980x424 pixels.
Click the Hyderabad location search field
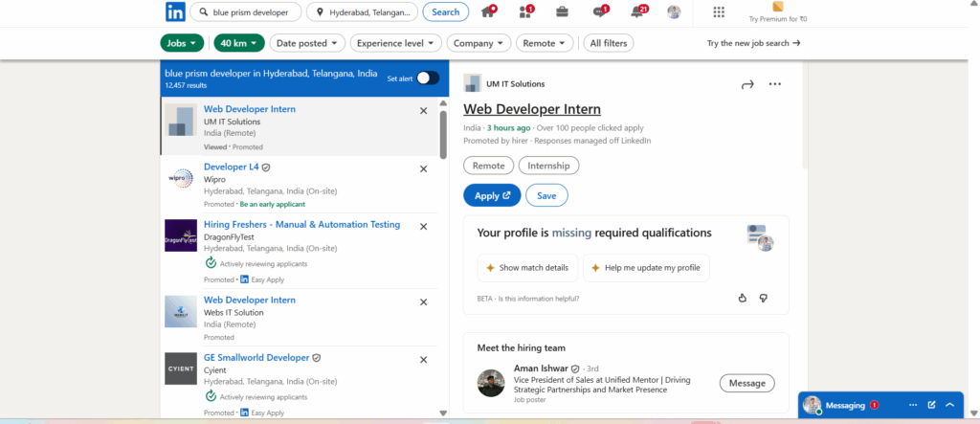point(362,11)
